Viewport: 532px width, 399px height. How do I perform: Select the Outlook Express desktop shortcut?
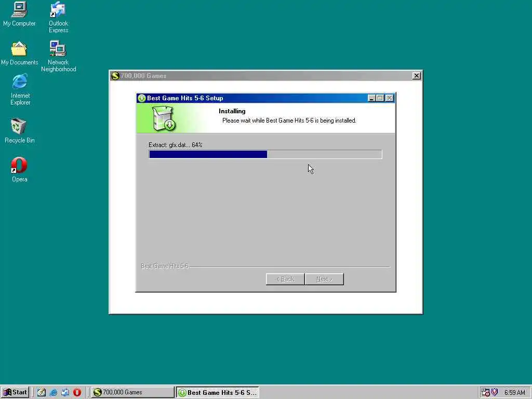pyautogui.click(x=58, y=17)
